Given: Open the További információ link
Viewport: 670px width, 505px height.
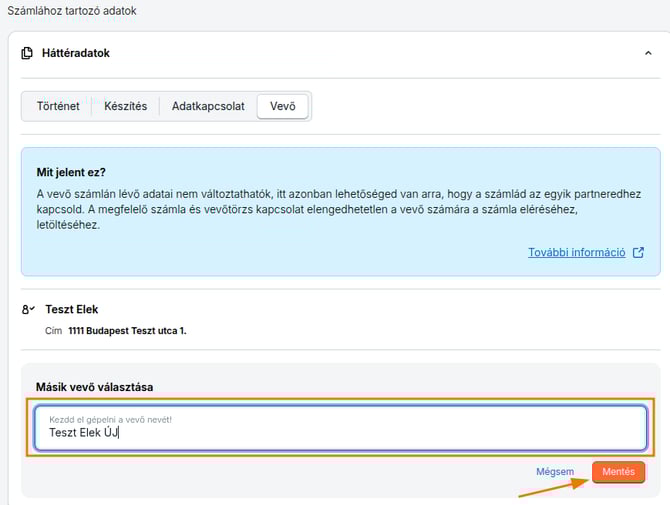Looking at the screenshot, I should click(576, 253).
